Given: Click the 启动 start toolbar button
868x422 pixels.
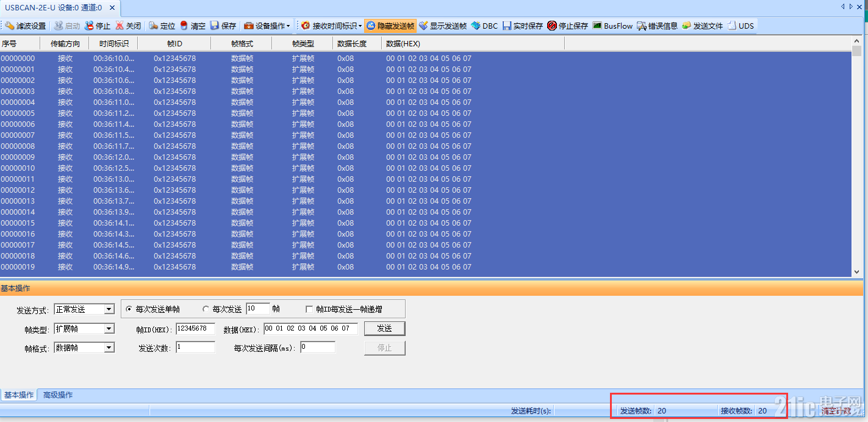Looking at the screenshot, I should [x=67, y=26].
